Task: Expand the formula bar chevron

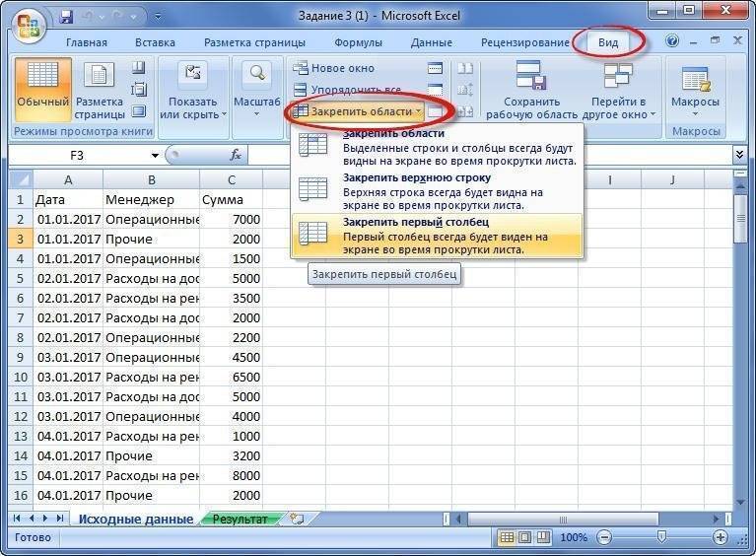Action: pos(739,155)
